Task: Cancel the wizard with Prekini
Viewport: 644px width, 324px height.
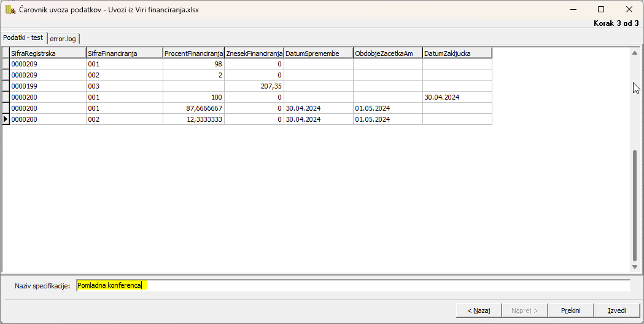Action: (571, 310)
